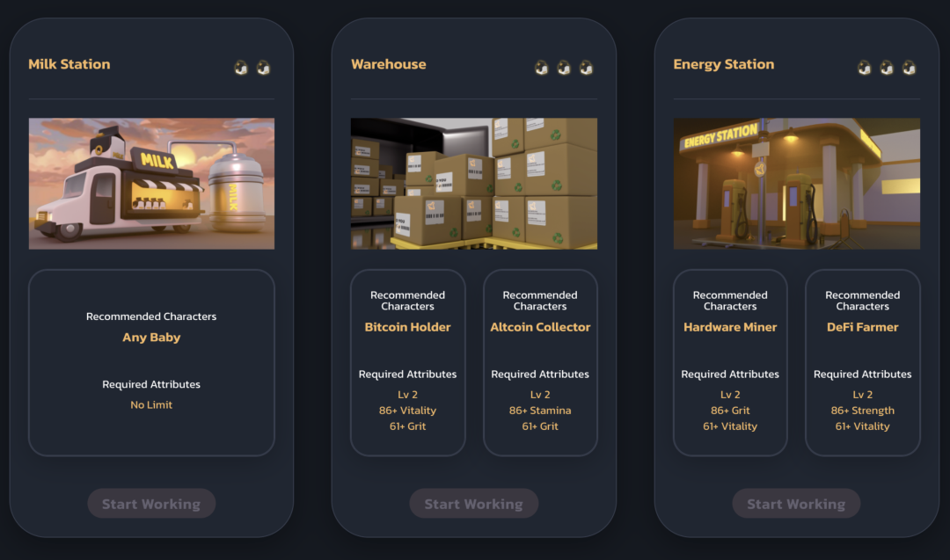Click the first baby slot icon in Milk Station

(241, 68)
